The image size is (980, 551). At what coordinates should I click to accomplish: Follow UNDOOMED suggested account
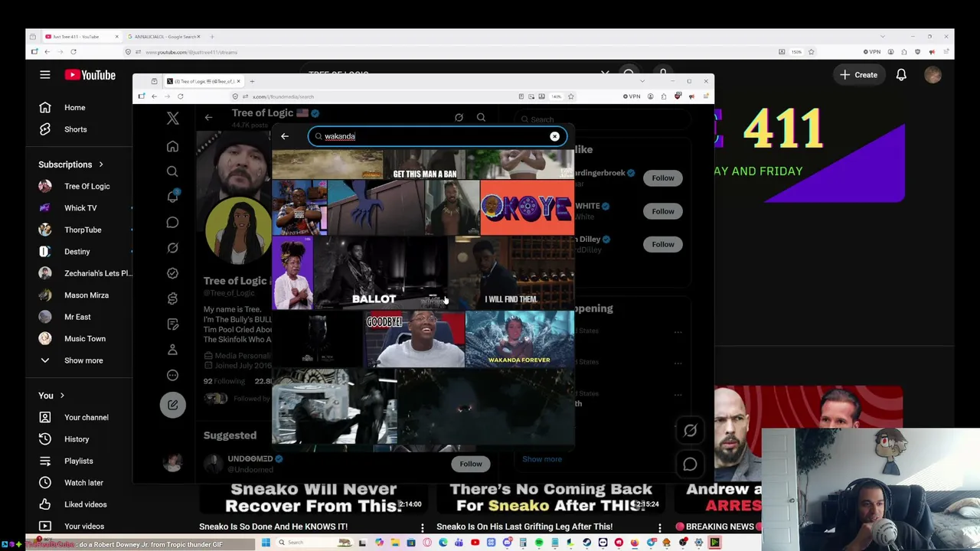coord(471,464)
